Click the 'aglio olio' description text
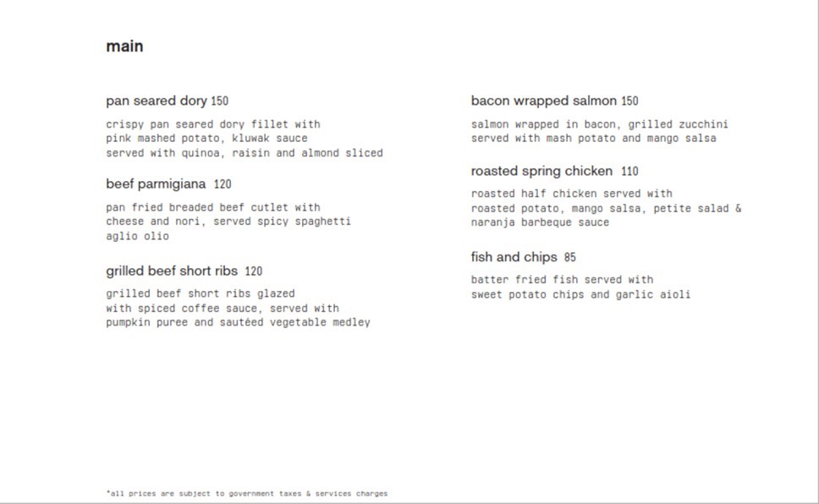Screen dimensions: 819x504 pos(137,236)
